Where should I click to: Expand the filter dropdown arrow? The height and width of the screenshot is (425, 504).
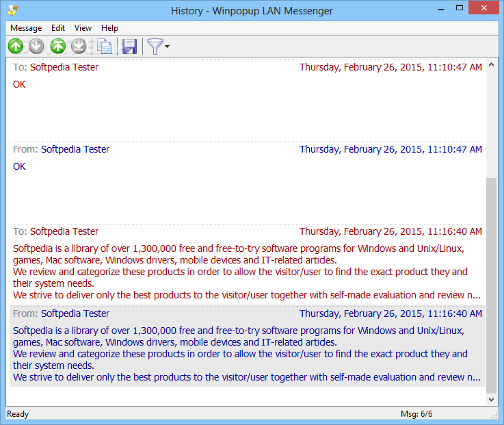click(x=167, y=47)
